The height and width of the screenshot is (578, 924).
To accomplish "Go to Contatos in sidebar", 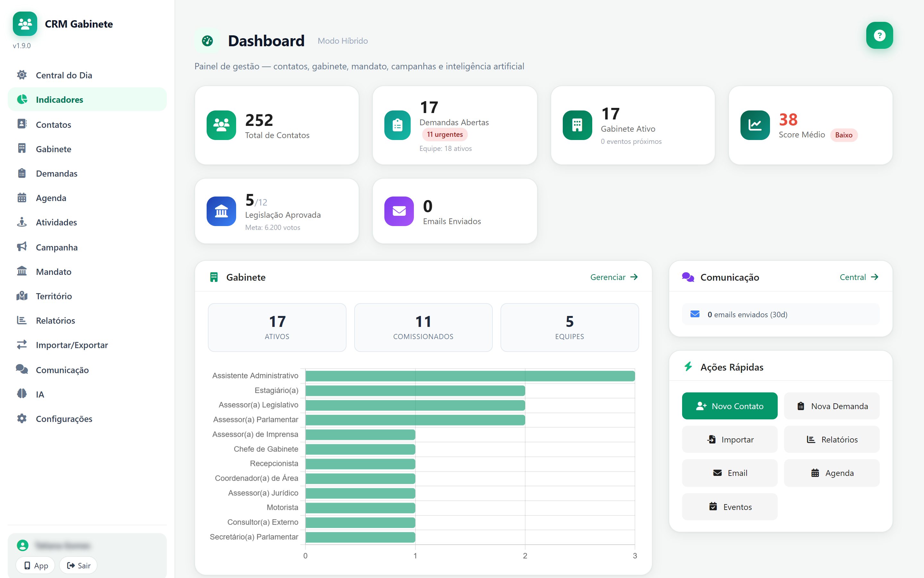I will [87, 124].
